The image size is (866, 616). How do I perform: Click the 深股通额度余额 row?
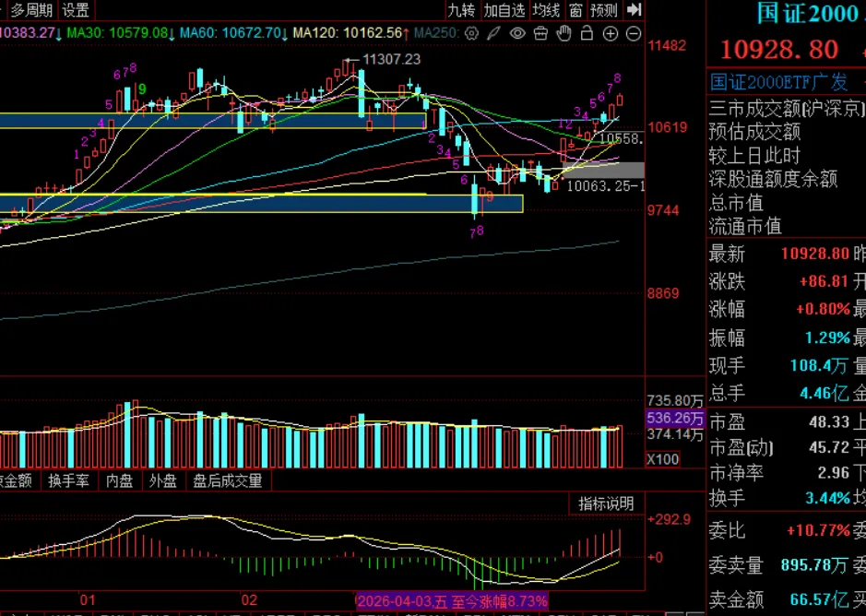(773, 179)
